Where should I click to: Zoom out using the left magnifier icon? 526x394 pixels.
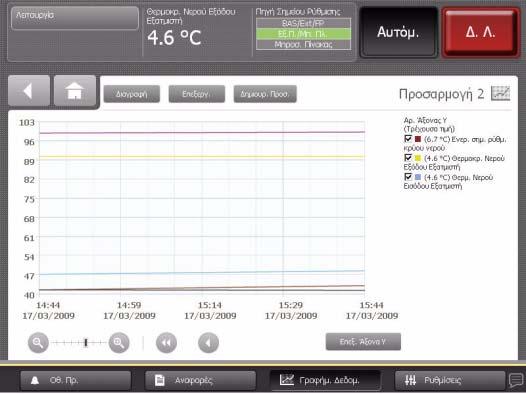click(x=38, y=343)
